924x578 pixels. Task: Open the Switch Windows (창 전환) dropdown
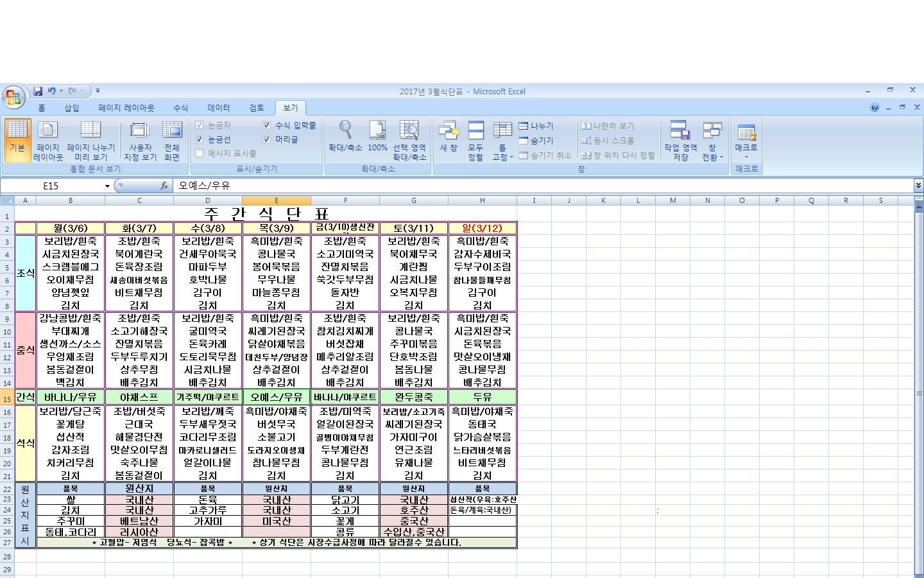pyautogui.click(x=712, y=142)
